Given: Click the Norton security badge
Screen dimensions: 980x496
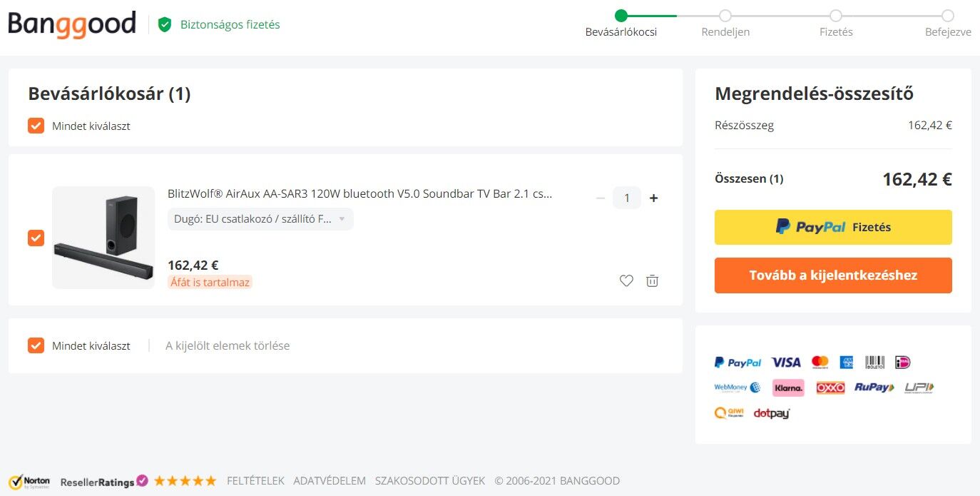Looking at the screenshot, I should 29,481.
